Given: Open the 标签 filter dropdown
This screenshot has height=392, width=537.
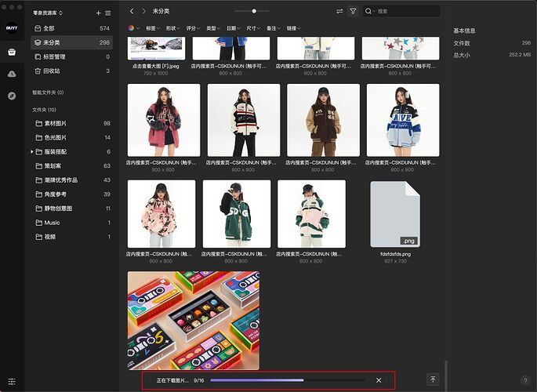Looking at the screenshot, I should [x=151, y=28].
